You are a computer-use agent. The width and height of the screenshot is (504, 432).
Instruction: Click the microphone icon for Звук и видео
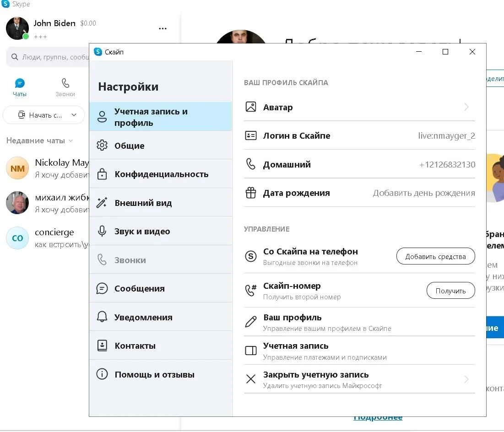102,231
